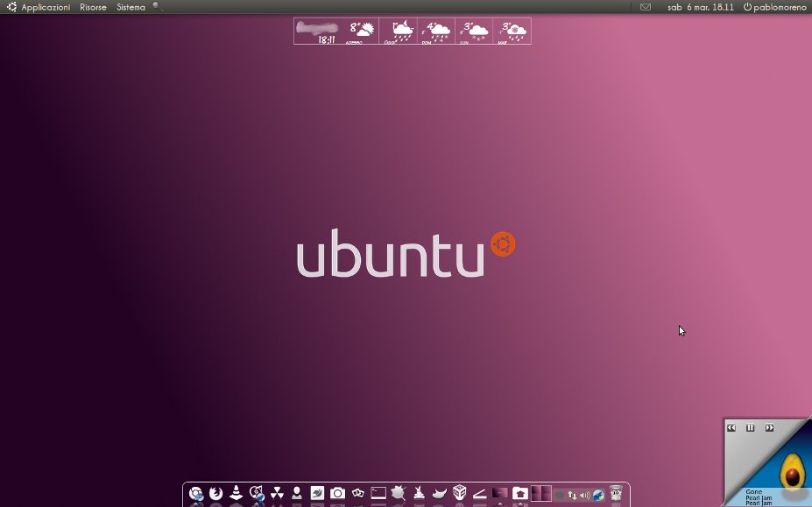
Task: Open the rabbit dock icon
Action: [419, 493]
